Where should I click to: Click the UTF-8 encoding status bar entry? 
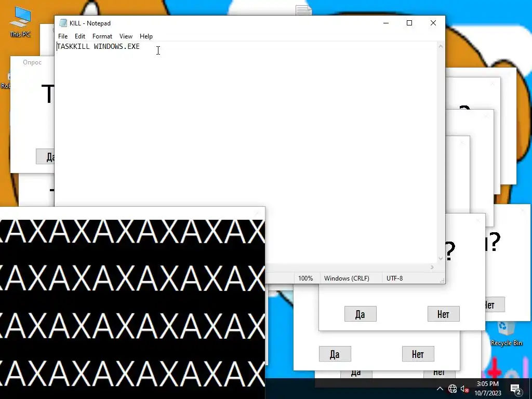coord(395,278)
